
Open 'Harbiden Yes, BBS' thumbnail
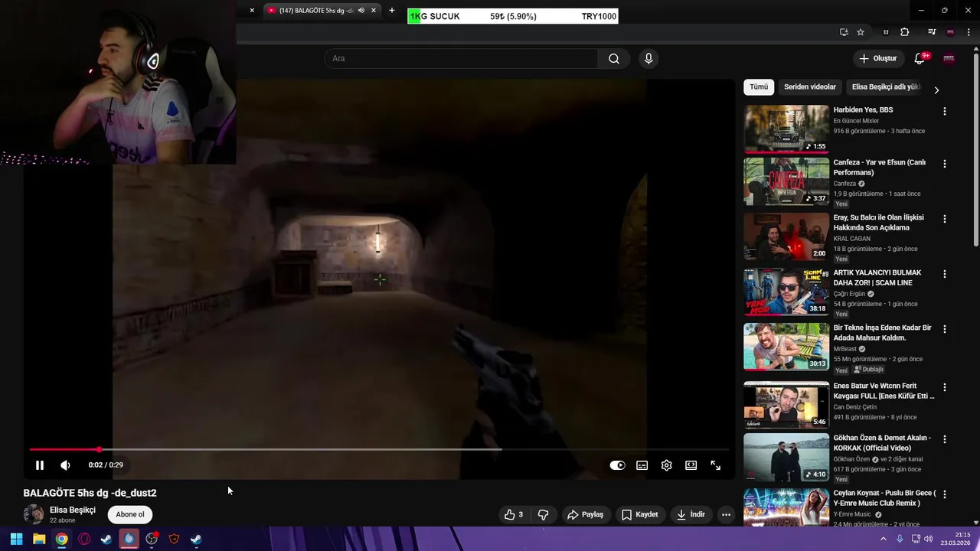(x=786, y=129)
